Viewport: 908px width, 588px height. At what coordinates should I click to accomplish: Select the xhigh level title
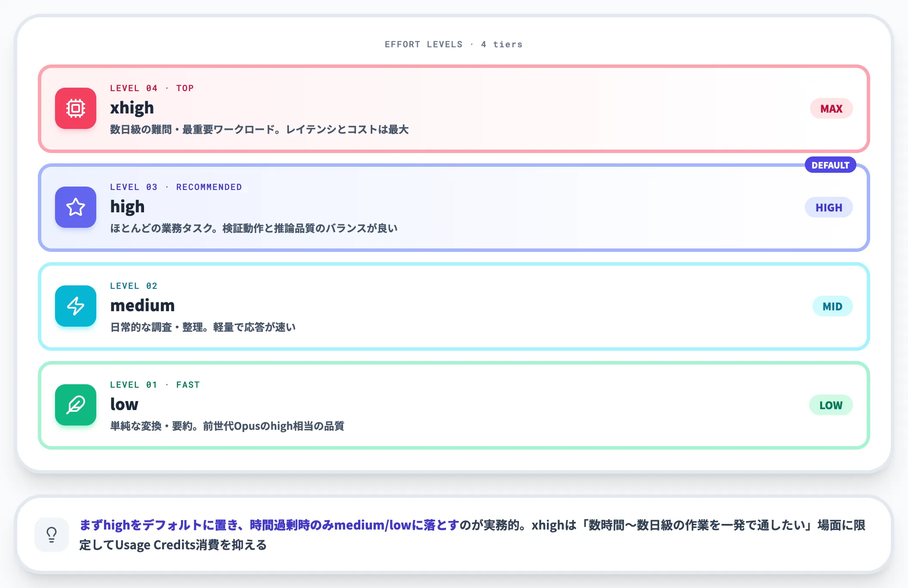pyautogui.click(x=132, y=107)
